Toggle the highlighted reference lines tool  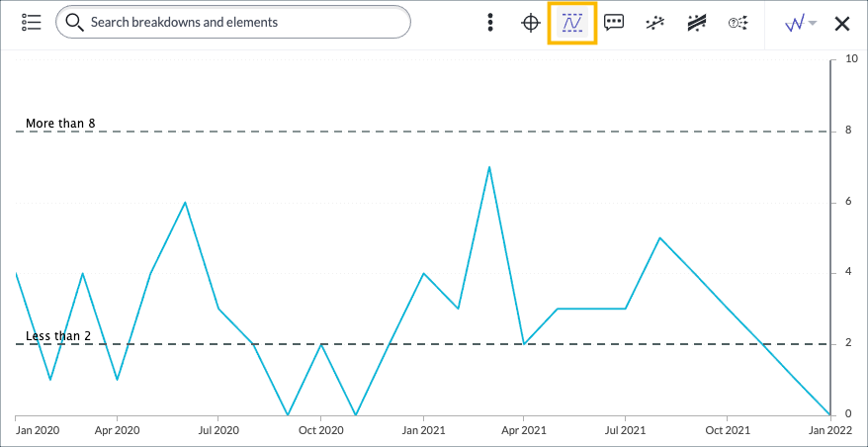[x=572, y=23]
